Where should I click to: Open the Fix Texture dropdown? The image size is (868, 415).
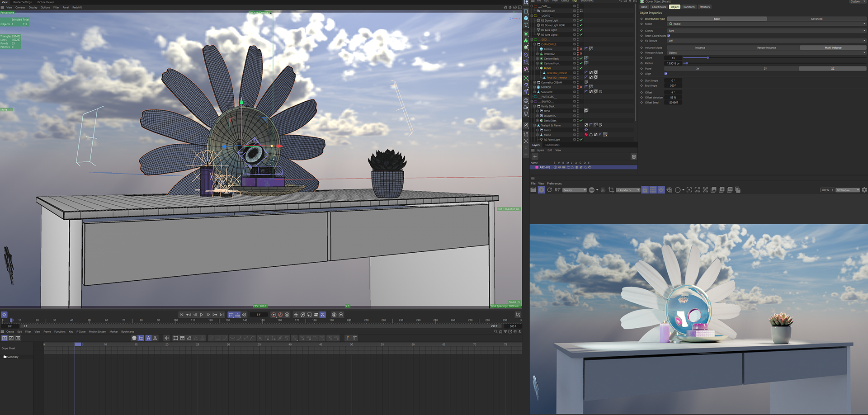click(767, 41)
